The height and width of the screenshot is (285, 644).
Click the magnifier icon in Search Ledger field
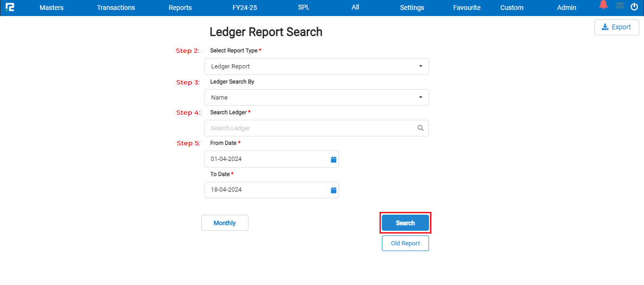(x=421, y=128)
